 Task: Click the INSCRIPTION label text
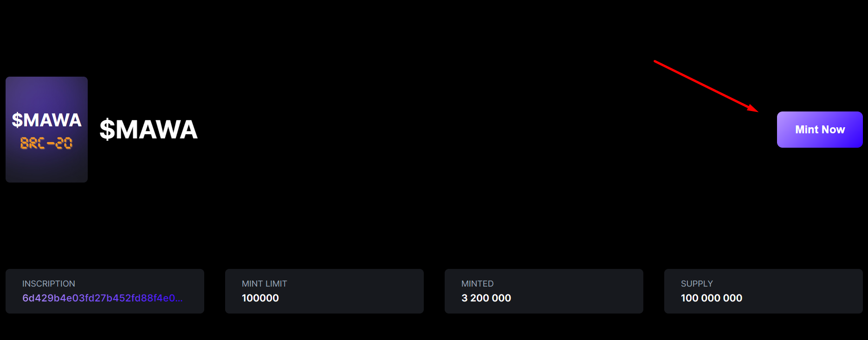click(49, 284)
